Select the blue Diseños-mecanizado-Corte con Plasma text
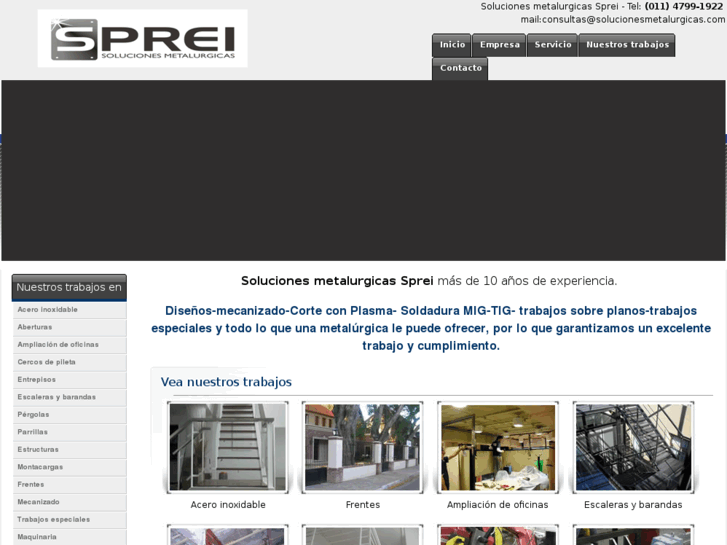 pos(431,328)
